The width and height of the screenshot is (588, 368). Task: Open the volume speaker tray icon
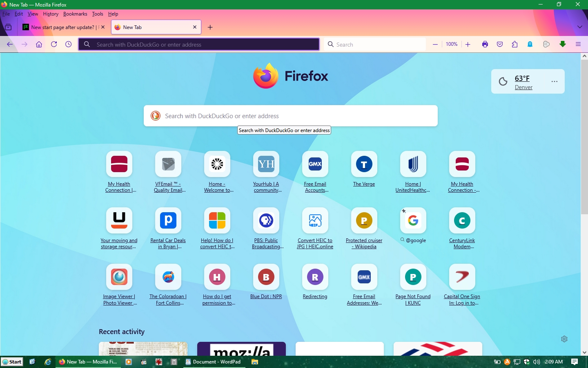click(x=537, y=362)
